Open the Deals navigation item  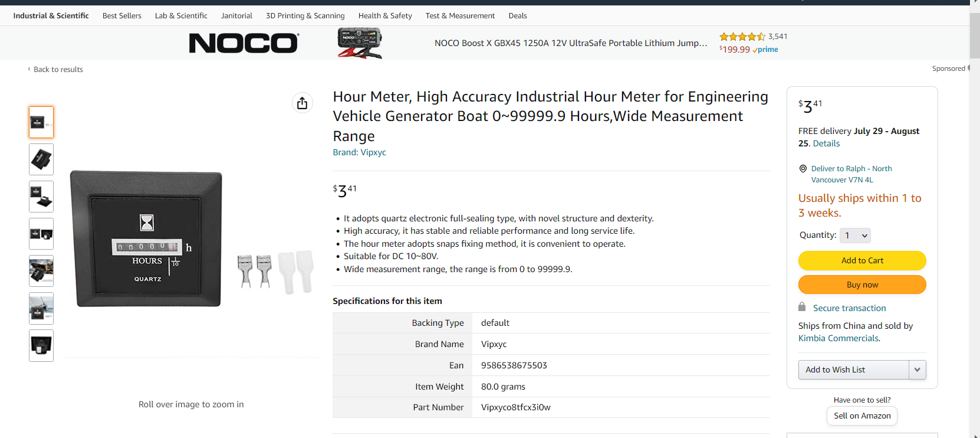(518, 16)
